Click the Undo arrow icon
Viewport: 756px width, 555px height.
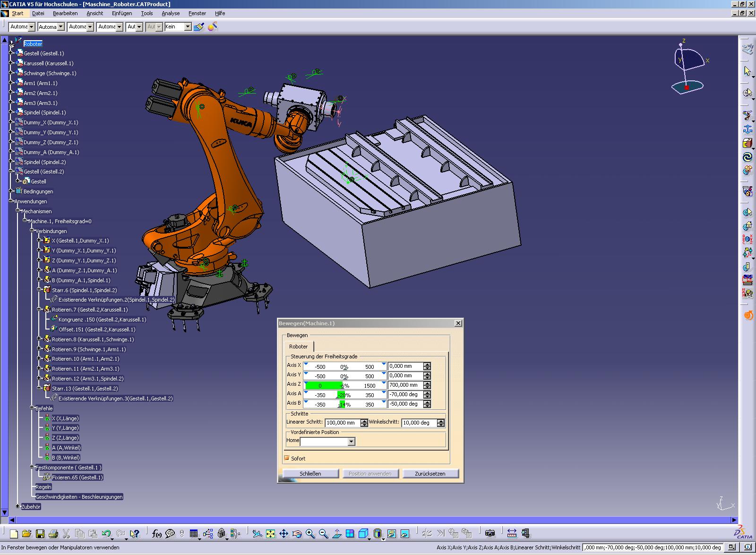(106, 534)
